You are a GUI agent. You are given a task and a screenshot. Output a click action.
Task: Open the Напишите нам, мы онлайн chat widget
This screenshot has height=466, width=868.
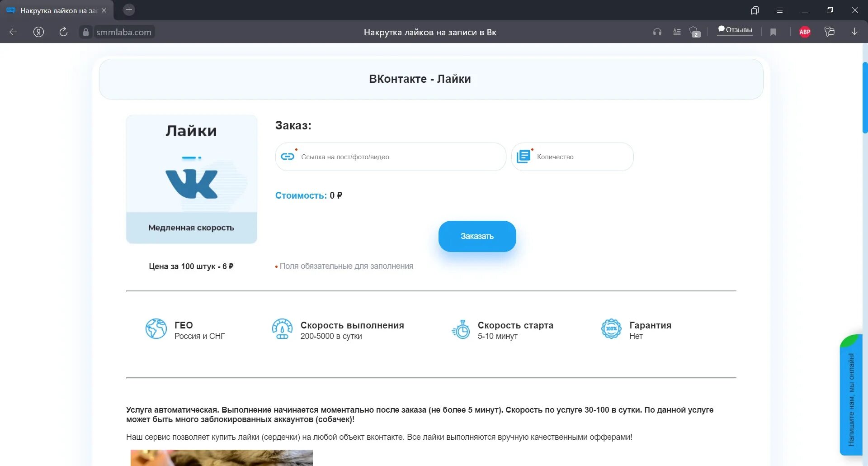tap(851, 395)
